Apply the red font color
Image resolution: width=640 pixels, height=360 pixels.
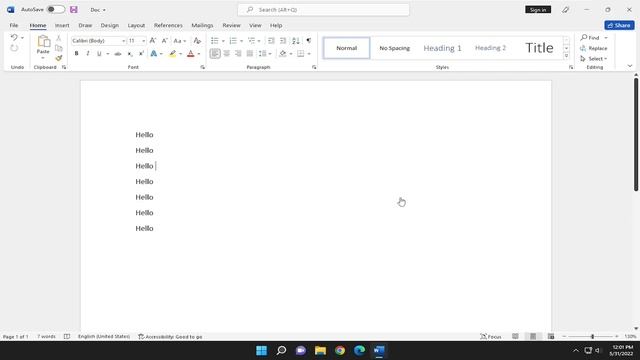coord(191,54)
